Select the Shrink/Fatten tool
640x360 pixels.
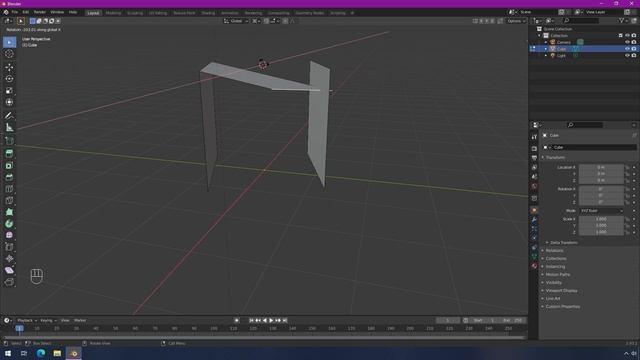click(9, 259)
